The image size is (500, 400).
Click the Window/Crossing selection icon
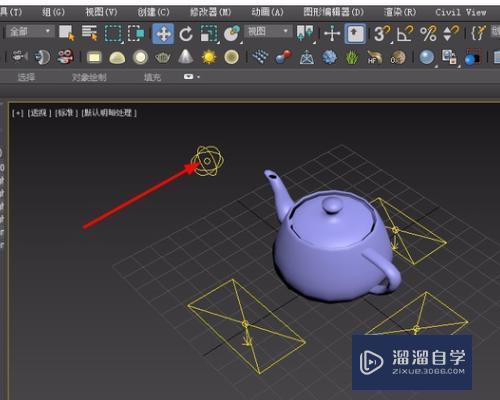click(136, 34)
